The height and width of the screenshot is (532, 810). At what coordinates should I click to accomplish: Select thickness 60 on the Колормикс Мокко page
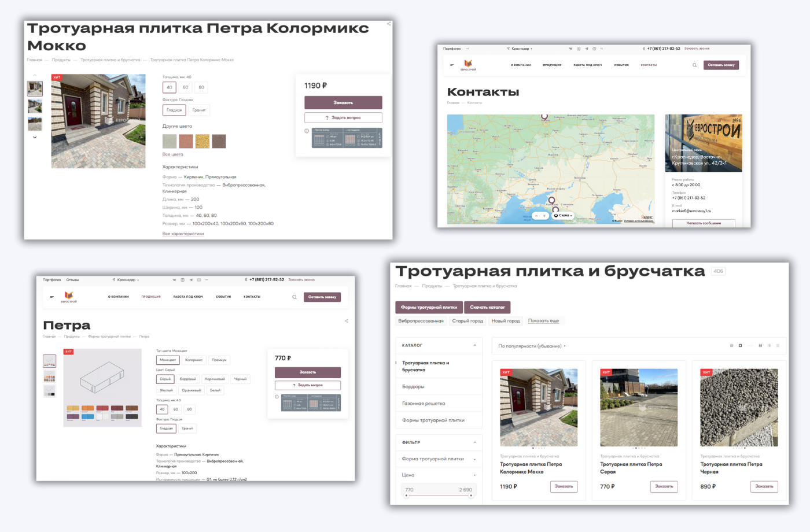tap(185, 87)
